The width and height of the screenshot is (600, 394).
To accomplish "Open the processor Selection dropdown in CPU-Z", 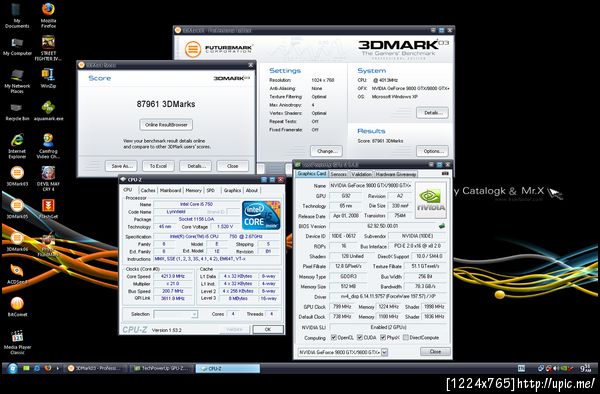I will (x=176, y=314).
